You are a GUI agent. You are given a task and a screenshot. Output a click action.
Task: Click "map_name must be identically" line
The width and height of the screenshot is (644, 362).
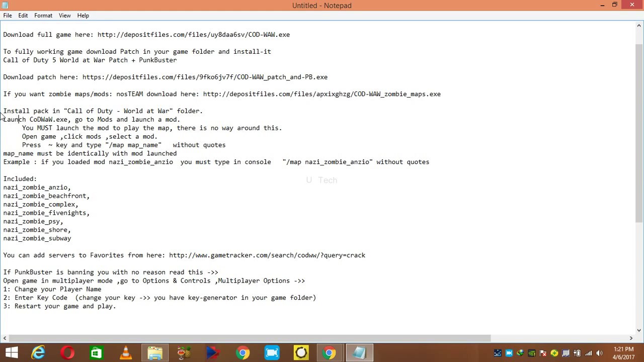pos(90,154)
